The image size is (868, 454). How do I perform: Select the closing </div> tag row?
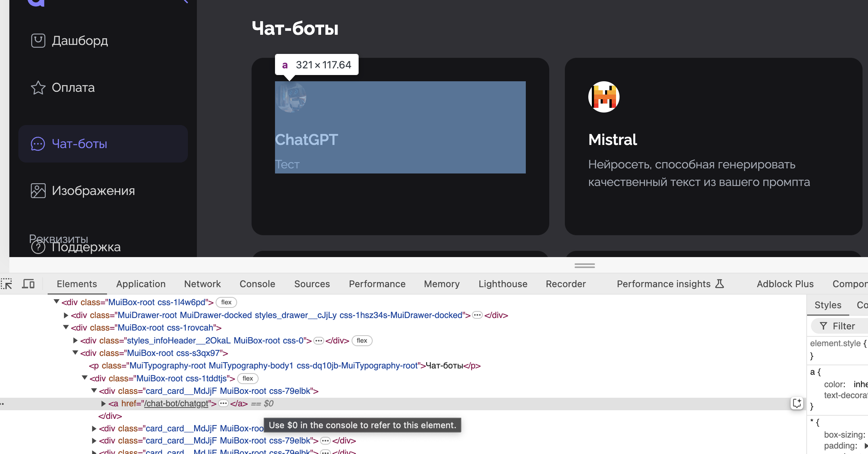coord(110,416)
